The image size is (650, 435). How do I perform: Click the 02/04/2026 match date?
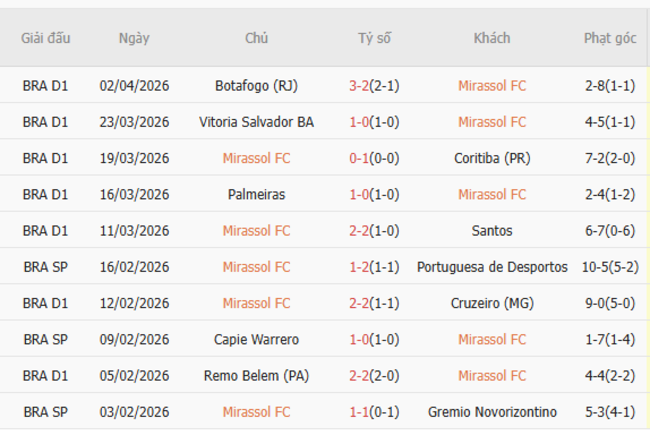click(134, 86)
